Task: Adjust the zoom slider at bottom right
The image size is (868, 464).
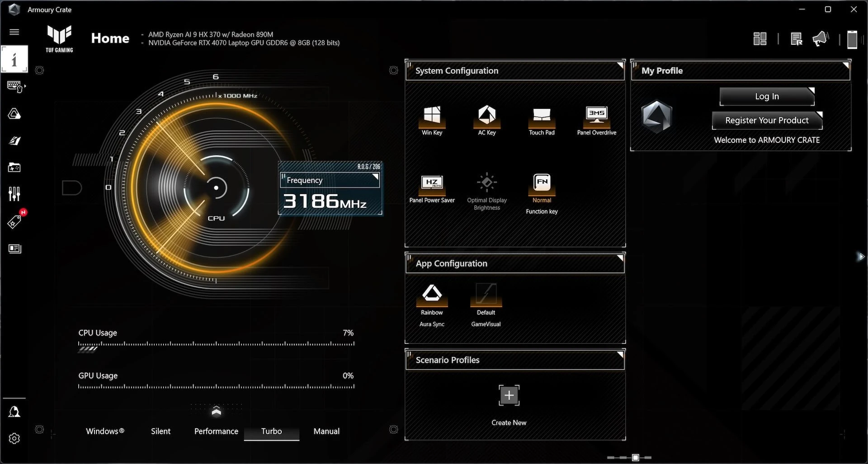Action: click(x=635, y=457)
